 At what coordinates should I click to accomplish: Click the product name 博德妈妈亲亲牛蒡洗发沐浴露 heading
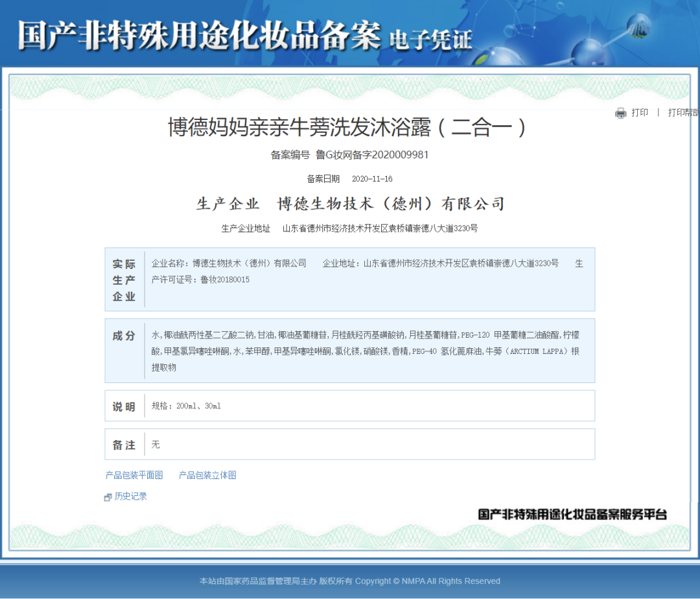point(349,127)
